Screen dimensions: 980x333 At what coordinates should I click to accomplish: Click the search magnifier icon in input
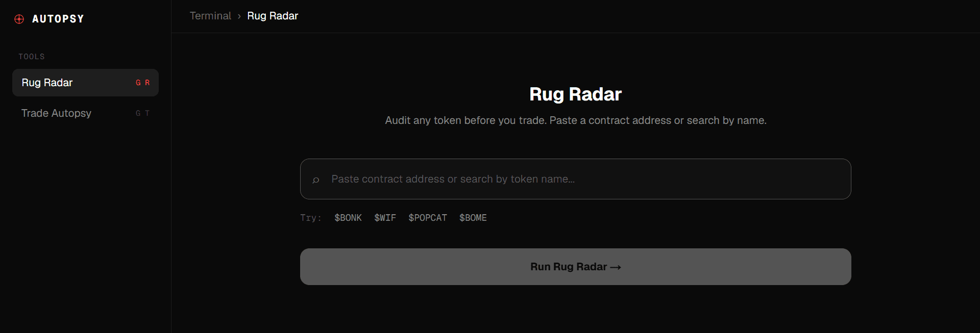pyautogui.click(x=316, y=180)
